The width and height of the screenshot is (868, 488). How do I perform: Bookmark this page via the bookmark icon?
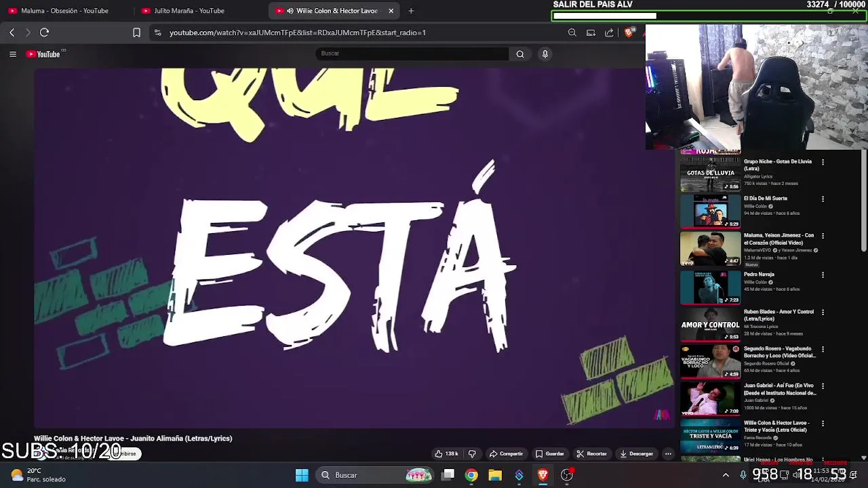pos(136,33)
